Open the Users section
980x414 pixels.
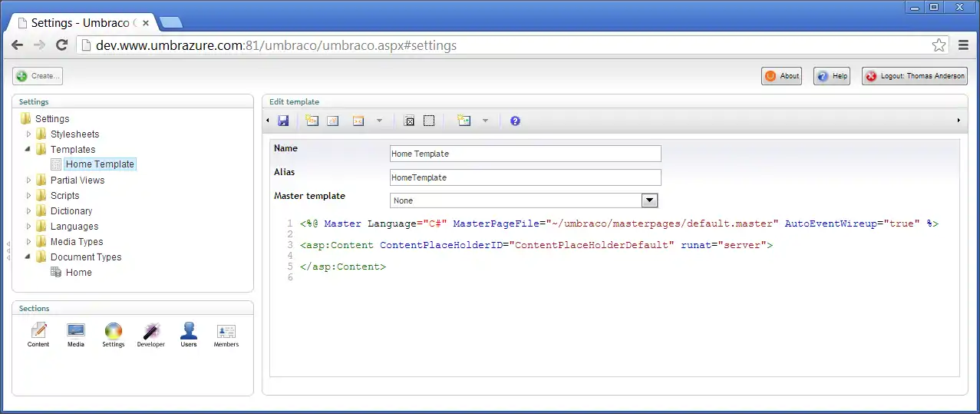click(x=189, y=335)
